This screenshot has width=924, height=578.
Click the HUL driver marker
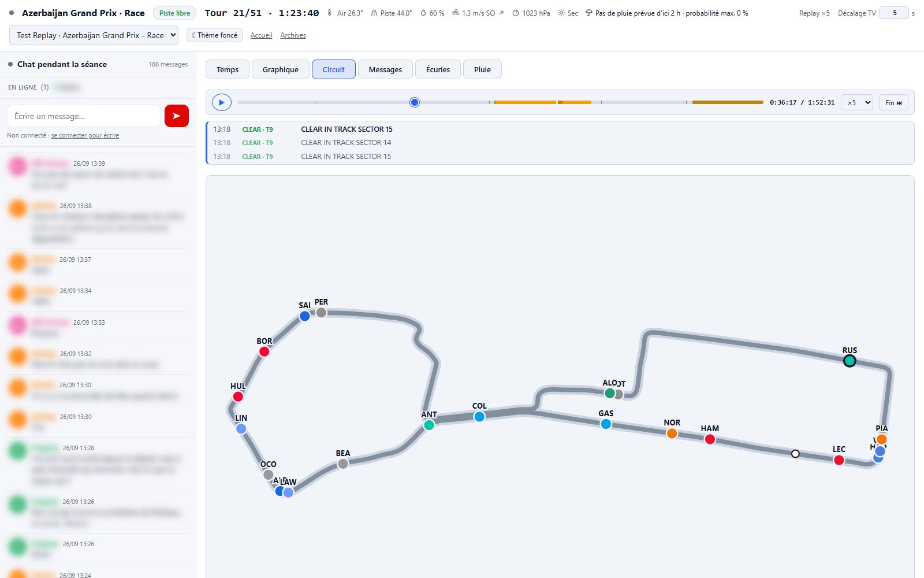[x=238, y=397]
